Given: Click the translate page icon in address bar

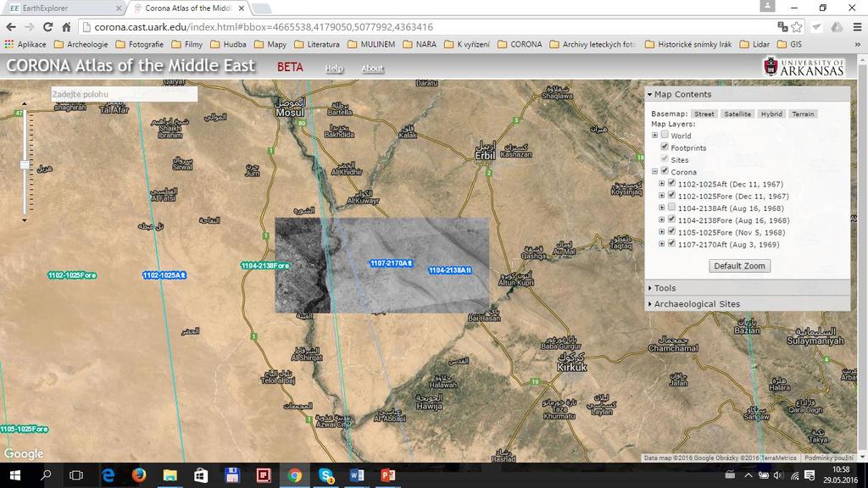Looking at the screenshot, I should pos(782,26).
